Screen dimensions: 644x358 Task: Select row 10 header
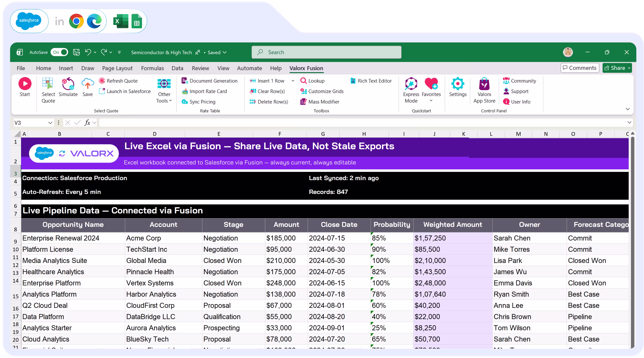pos(16,249)
